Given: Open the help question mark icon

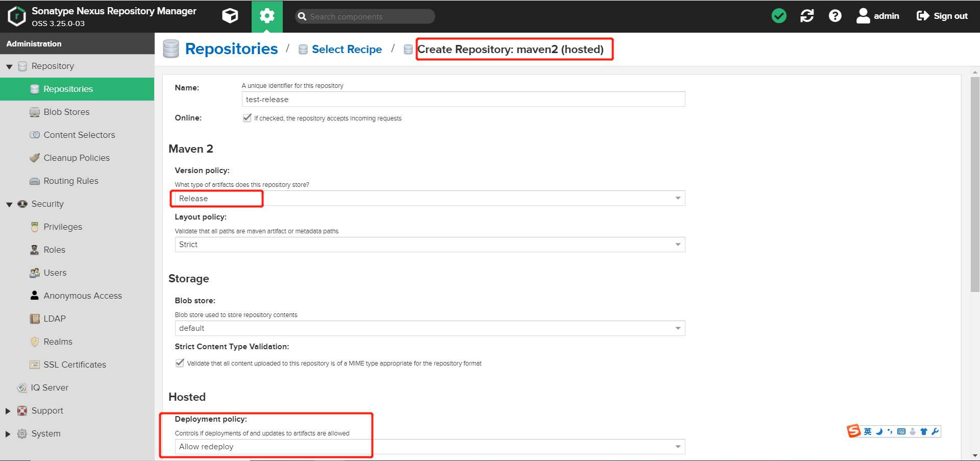Looking at the screenshot, I should click(835, 16).
